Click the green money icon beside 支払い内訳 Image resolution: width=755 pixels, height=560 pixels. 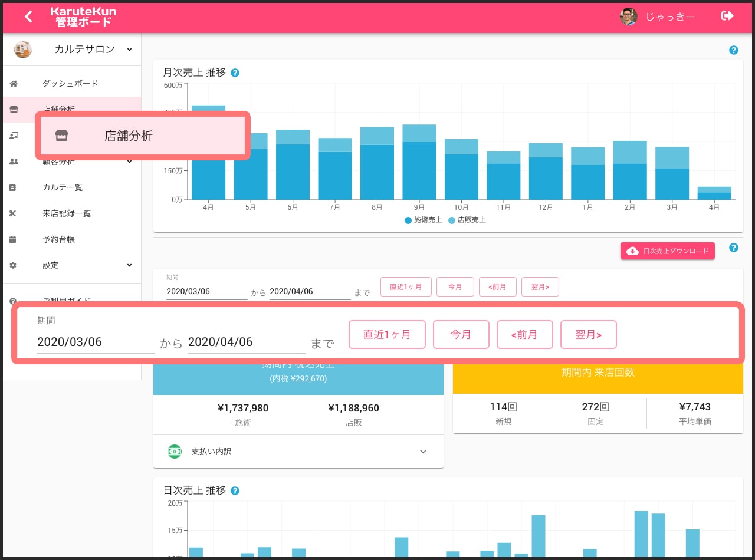[174, 452]
